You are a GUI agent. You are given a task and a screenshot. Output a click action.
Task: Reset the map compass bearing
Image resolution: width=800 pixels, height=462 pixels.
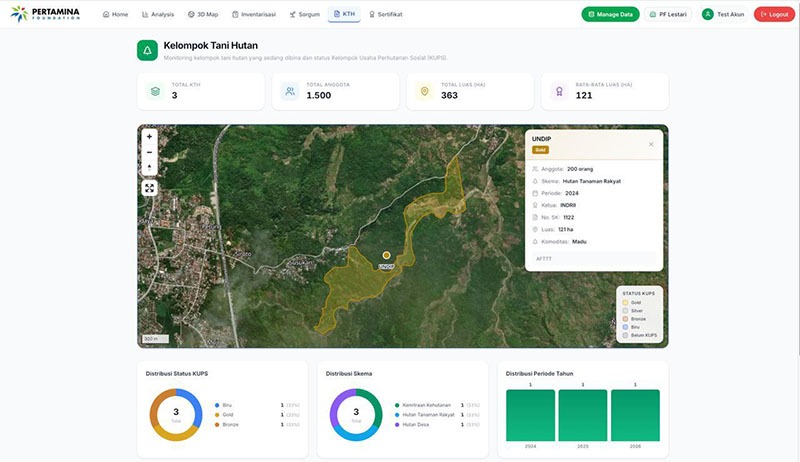149,168
